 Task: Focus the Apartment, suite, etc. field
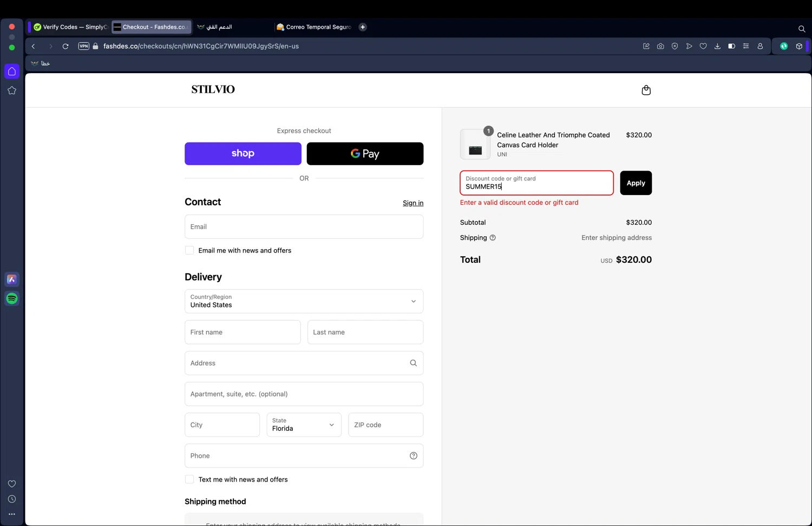(x=304, y=394)
